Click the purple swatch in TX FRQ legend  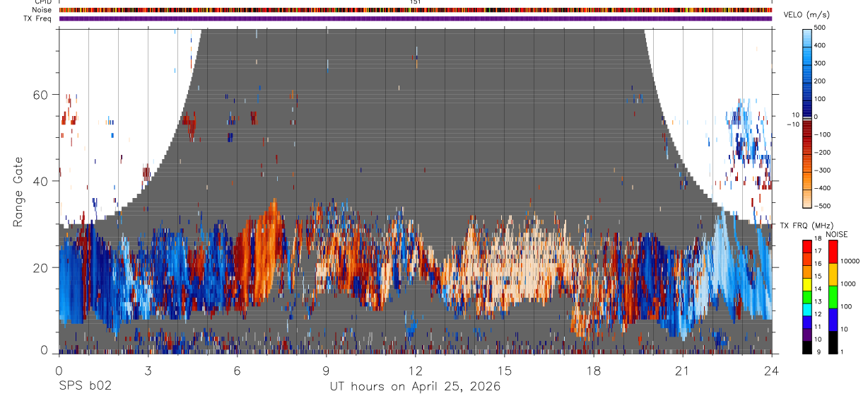[x=807, y=335]
